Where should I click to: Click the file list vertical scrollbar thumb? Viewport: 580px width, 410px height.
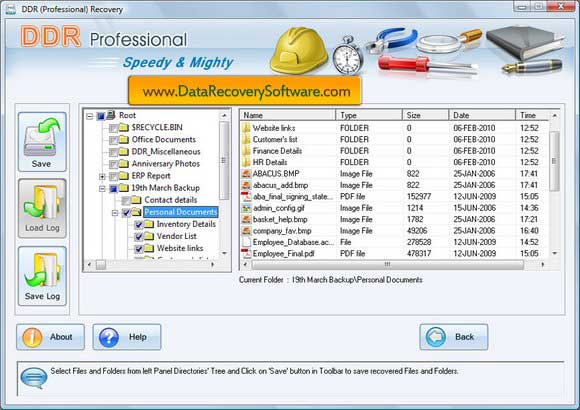click(554, 161)
